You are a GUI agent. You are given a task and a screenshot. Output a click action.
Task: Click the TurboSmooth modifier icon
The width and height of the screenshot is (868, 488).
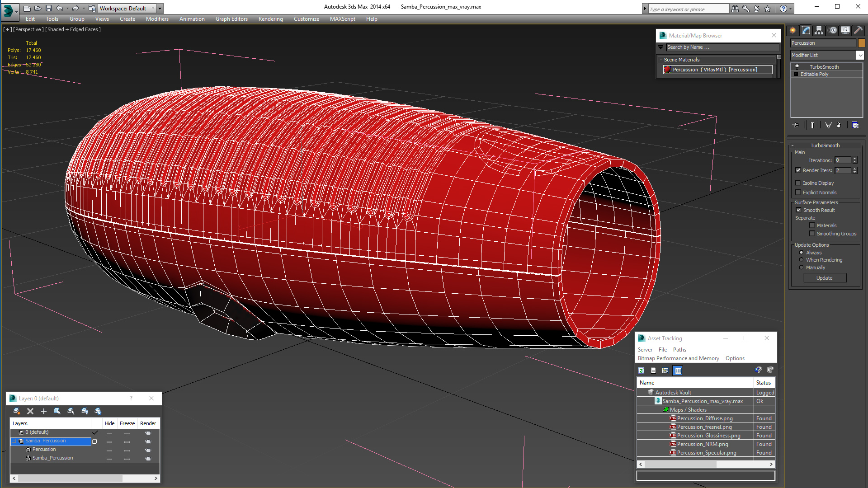pos(797,66)
